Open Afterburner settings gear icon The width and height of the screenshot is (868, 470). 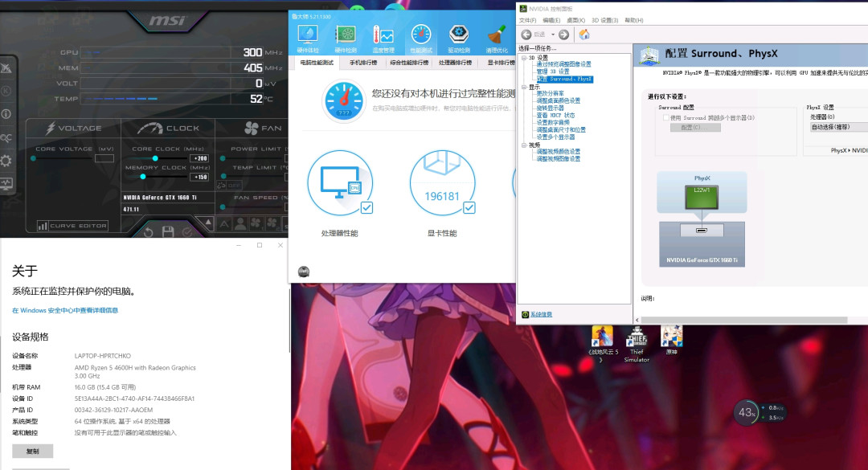6,161
